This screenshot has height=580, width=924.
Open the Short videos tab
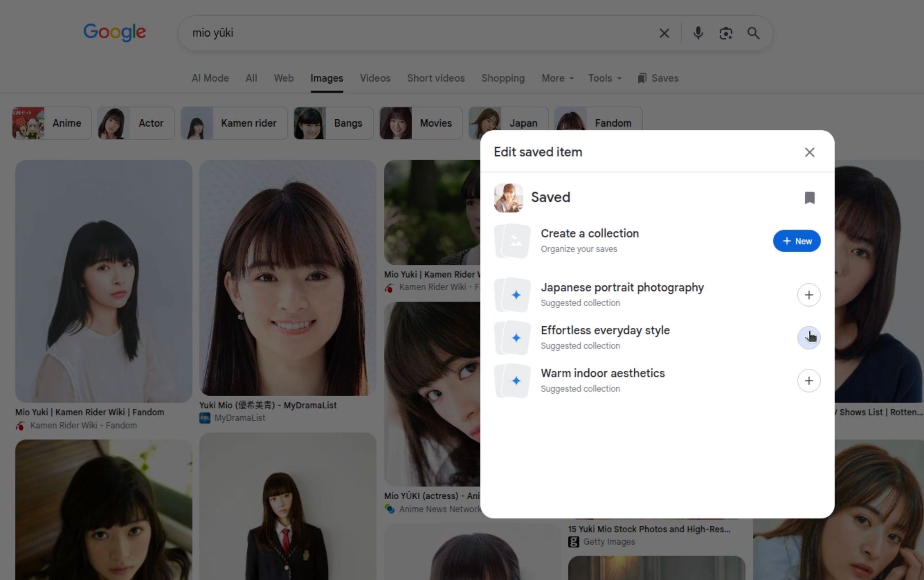click(436, 78)
